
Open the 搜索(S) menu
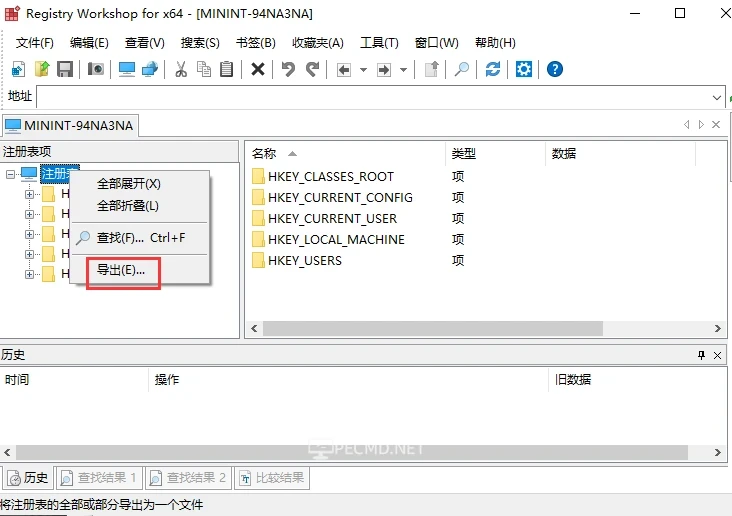[x=200, y=43]
